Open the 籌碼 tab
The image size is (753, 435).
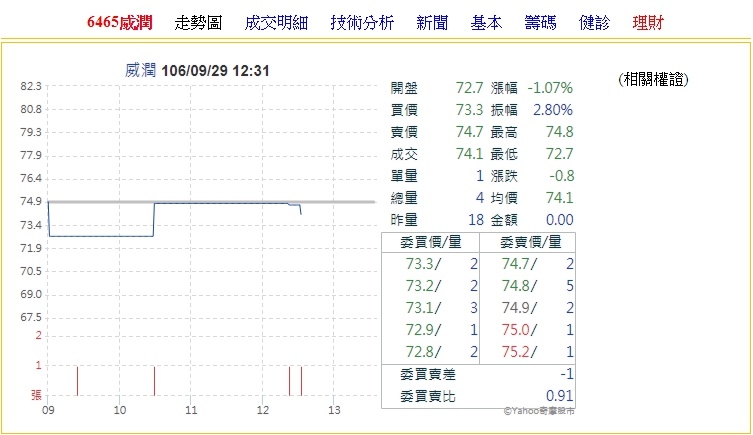tap(540, 23)
